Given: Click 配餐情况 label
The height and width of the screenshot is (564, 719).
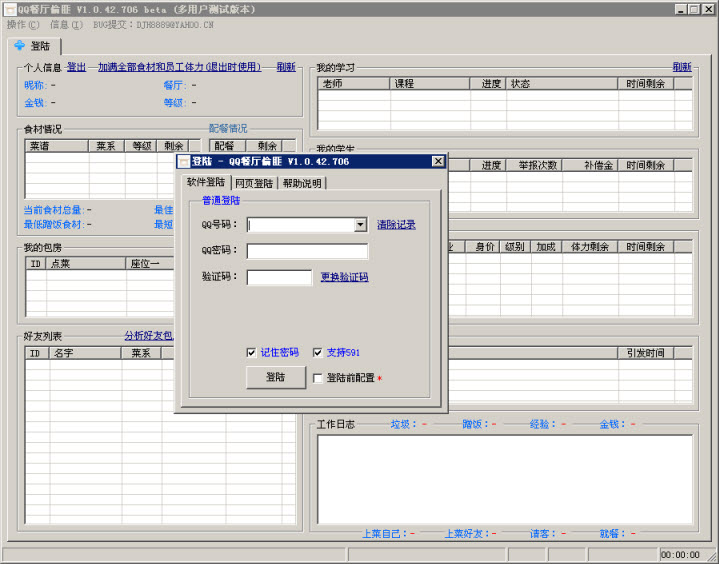Looking at the screenshot, I should [x=228, y=128].
